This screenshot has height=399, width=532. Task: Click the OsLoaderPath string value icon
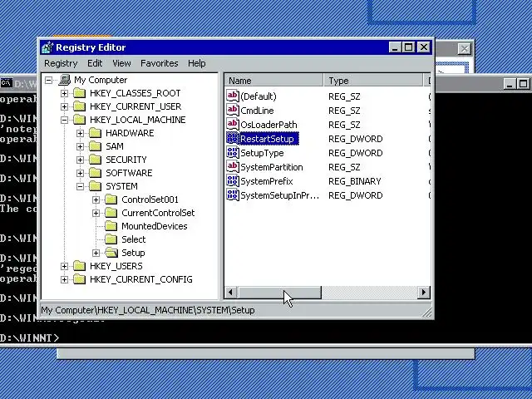[x=233, y=125]
